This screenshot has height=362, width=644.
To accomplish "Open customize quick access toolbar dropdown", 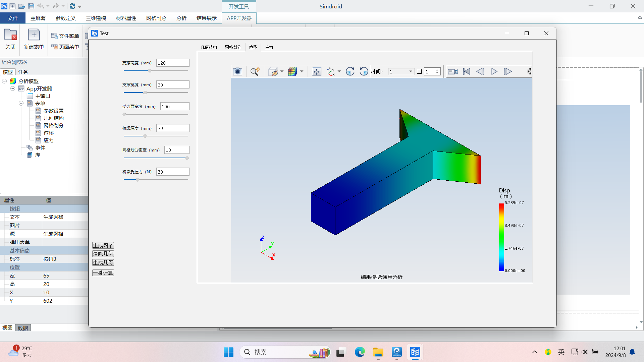I will (80, 6).
